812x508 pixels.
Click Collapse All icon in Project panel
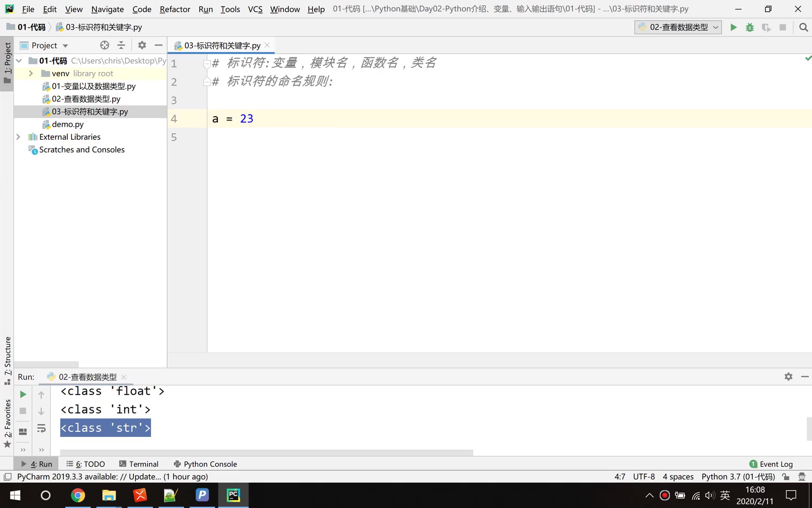tap(121, 45)
